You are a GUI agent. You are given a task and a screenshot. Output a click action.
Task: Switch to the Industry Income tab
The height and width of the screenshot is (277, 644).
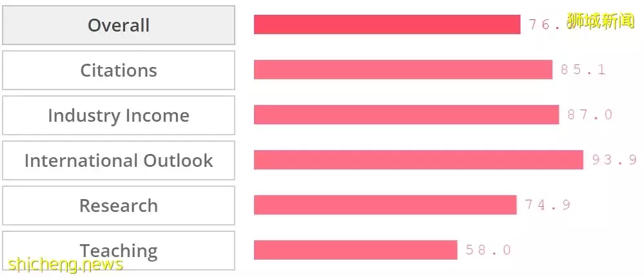119,115
